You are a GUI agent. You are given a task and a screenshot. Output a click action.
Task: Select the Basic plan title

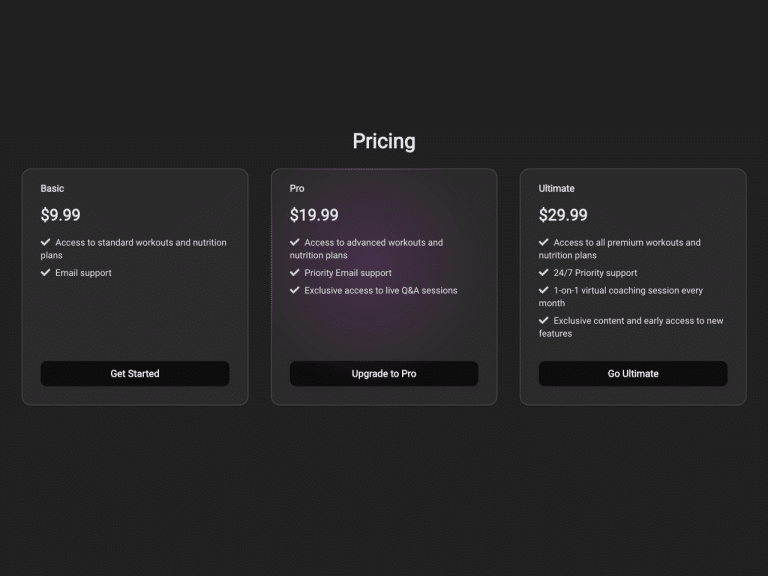[52, 188]
